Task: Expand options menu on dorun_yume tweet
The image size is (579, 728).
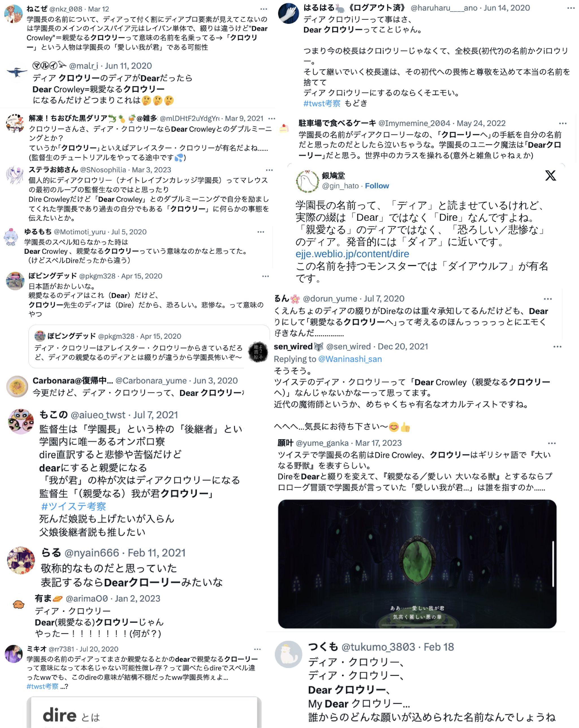Action: point(548,299)
